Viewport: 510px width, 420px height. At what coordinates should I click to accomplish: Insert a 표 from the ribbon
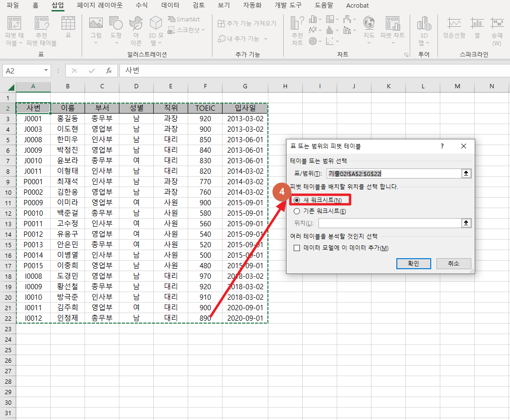coord(68,27)
